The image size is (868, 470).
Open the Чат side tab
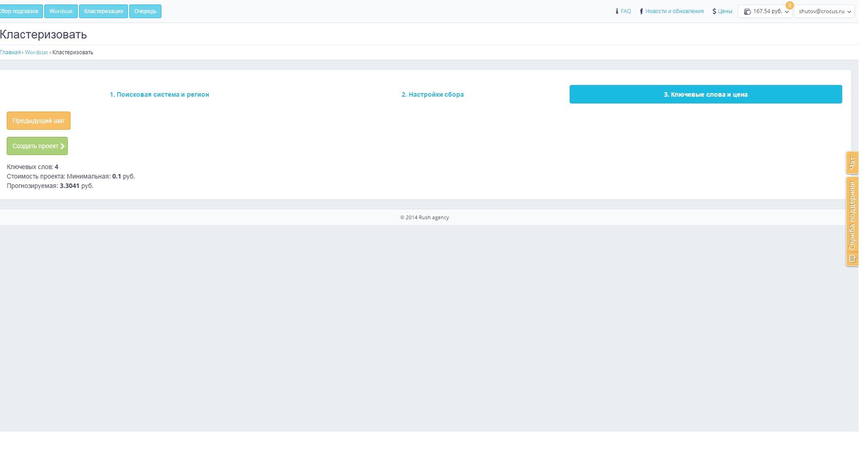852,163
